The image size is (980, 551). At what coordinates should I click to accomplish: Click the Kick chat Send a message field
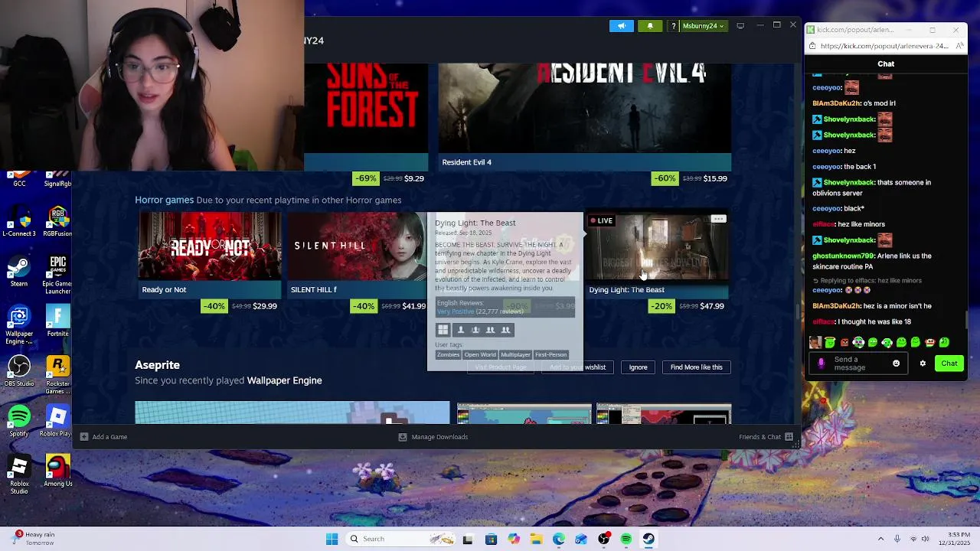(x=857, y=364)
